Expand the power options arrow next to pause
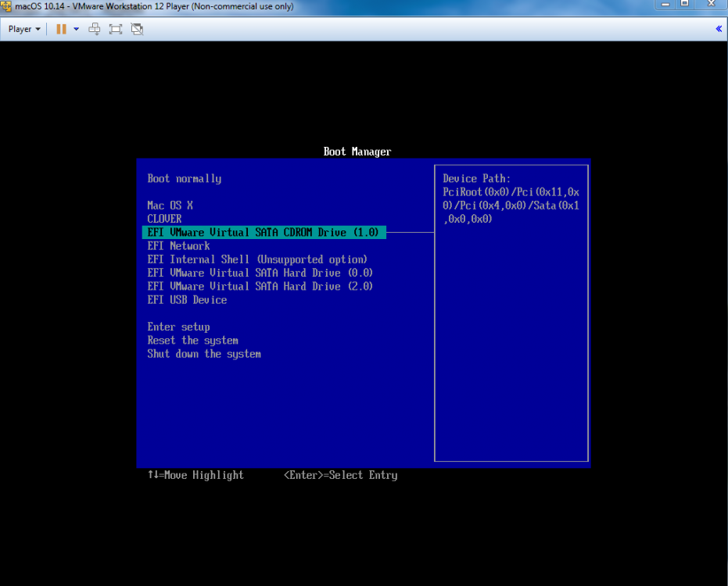The height and width of the screenshot is (586, 728). click(x=76, y=29)
